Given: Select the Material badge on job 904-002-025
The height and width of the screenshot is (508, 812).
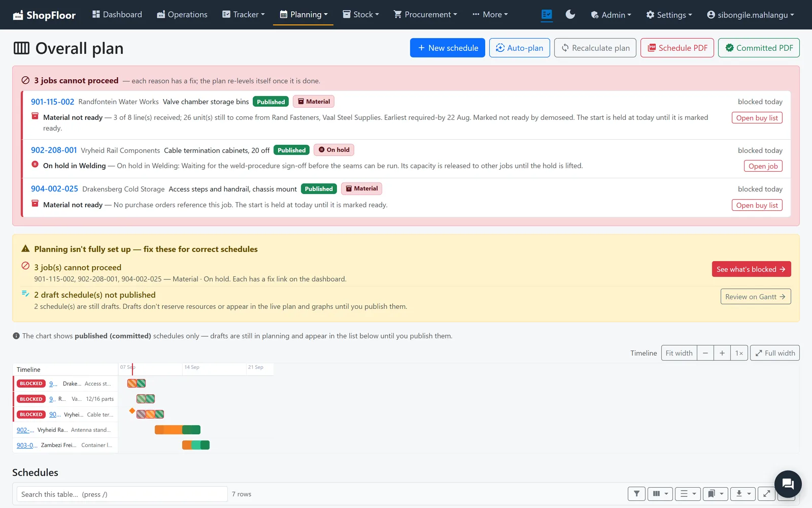Looking at the screenshot, I should pos(361,188).
